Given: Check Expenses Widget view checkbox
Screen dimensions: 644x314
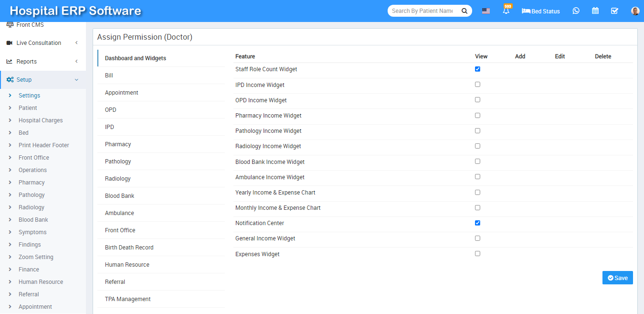Looking at the screenshot, I should coord(477,254).
